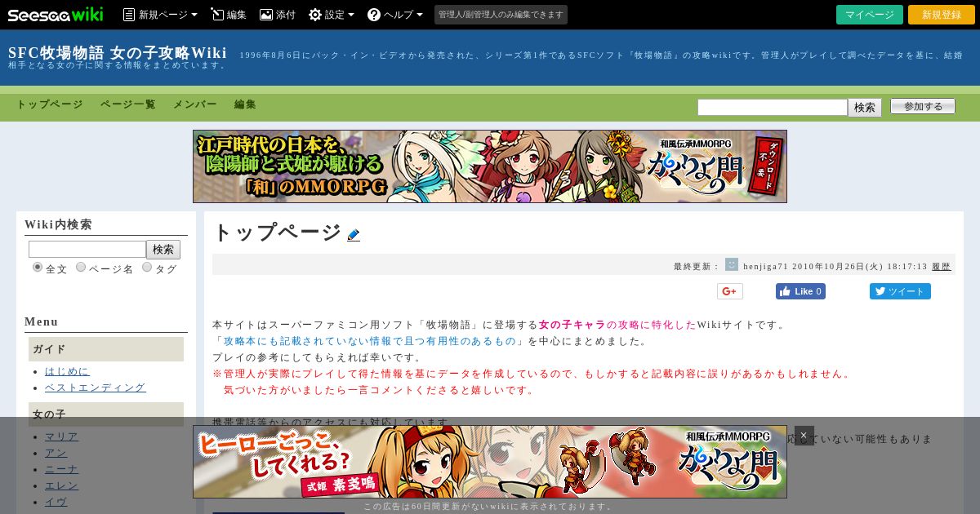Open the henjiga71 user link

[x=765, y=266]
